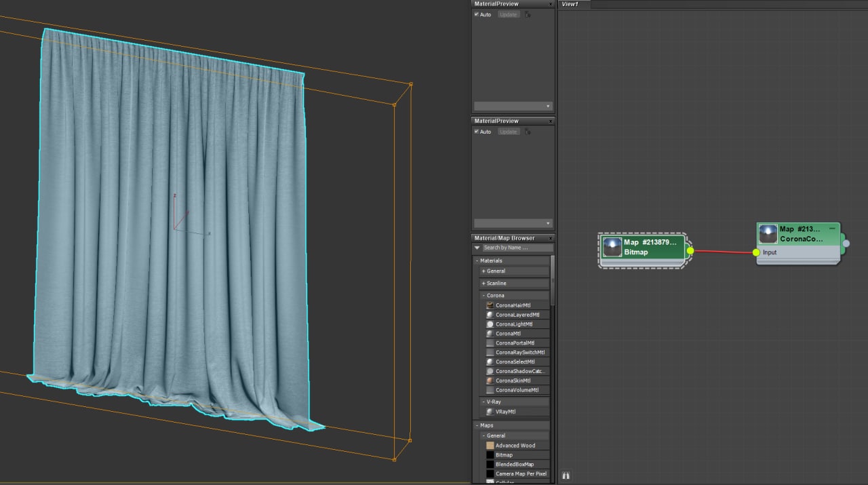Image resolution: width=868 pixels, height=485 pixels.
Task: Pick the CoronaShadowCatcher sphere icon
Action: click(490, 371)
